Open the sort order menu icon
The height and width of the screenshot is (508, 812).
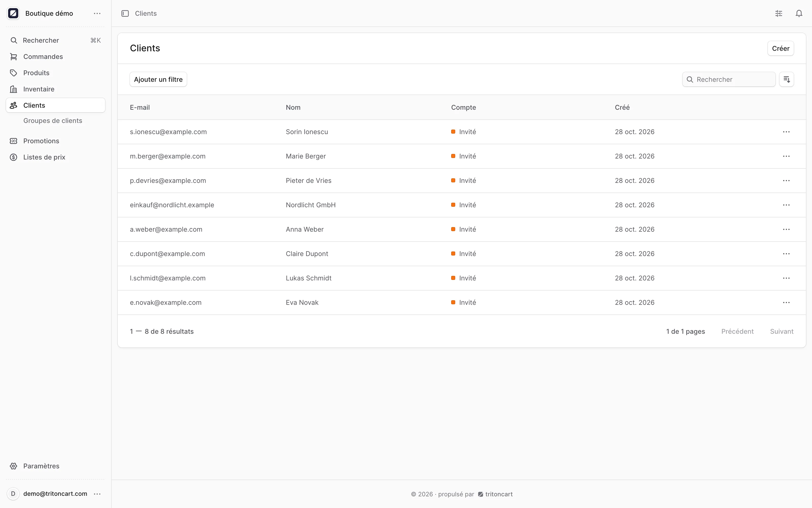tap(787, 79)
